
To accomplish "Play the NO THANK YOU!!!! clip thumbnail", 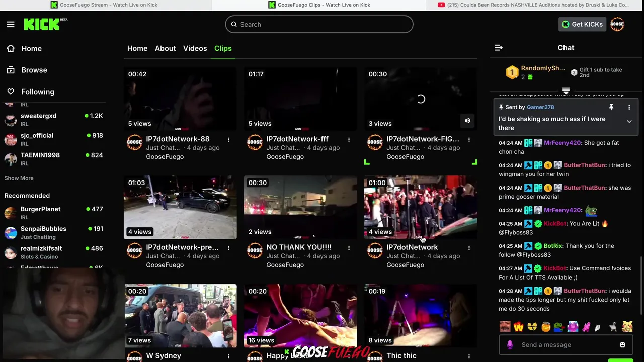I will (300, 207).
